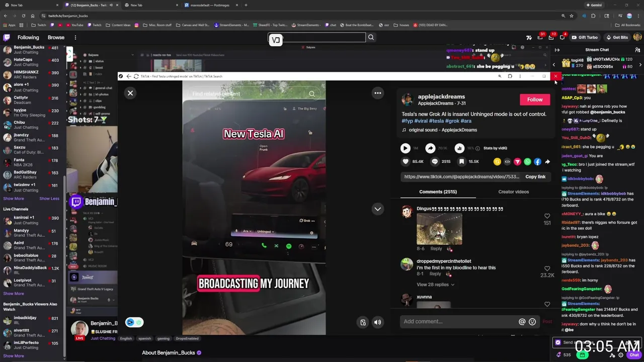Click the vidIQ play views stat icon
Image resolution: width=644 pixels, height=362 pixels.
tap(406, 148)
